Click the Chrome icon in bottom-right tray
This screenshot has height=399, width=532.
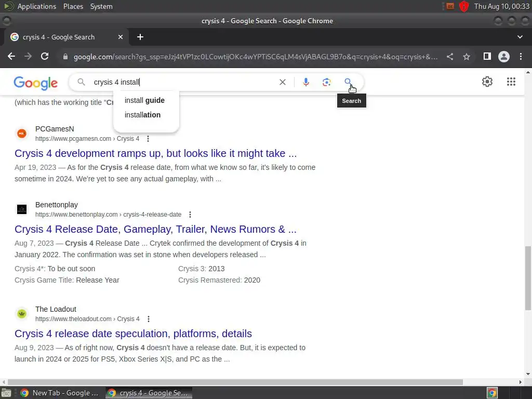(x=492, y=393)
